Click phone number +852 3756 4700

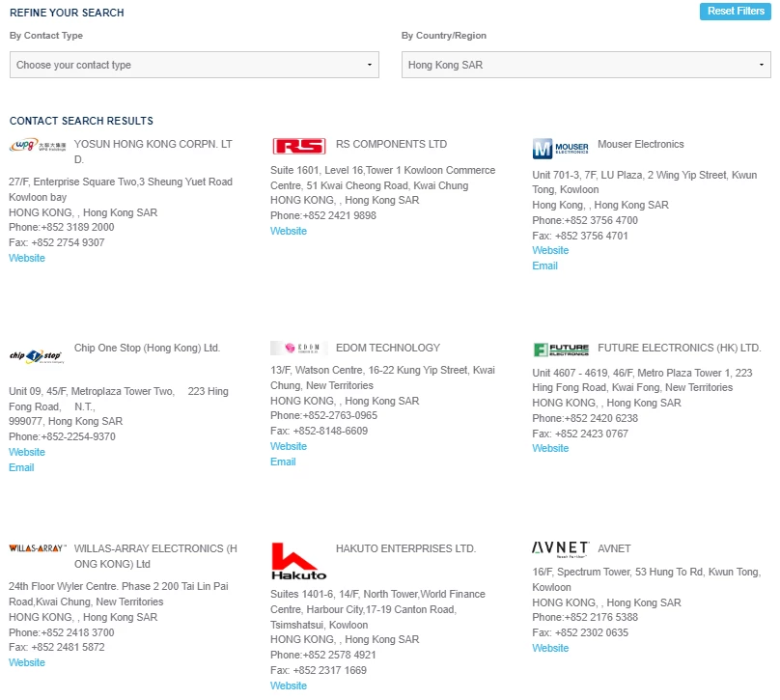click(601, 220)
